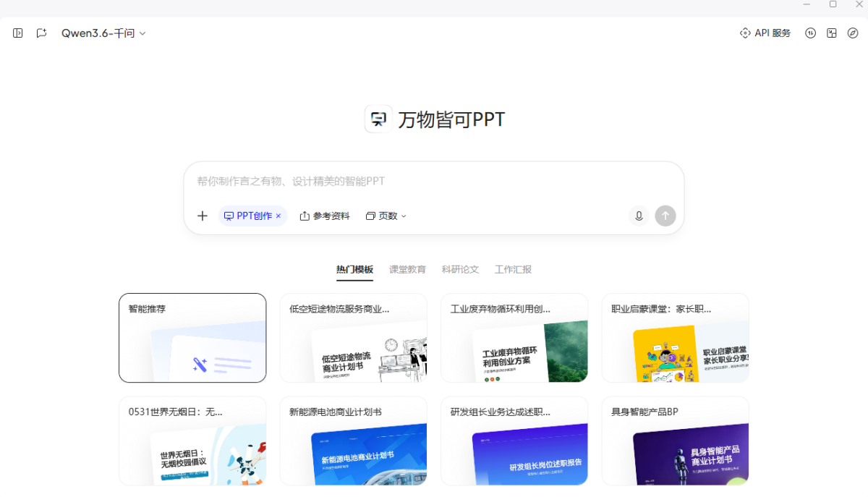Maximize the application window
The width and height of the screenshot is (868, 497).
833,4
